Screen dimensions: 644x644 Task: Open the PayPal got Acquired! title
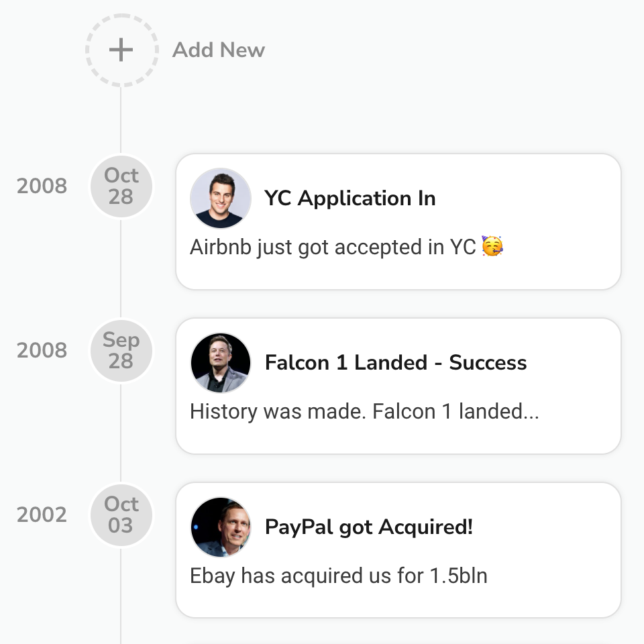pyautogui.click(x=369, y=527)
